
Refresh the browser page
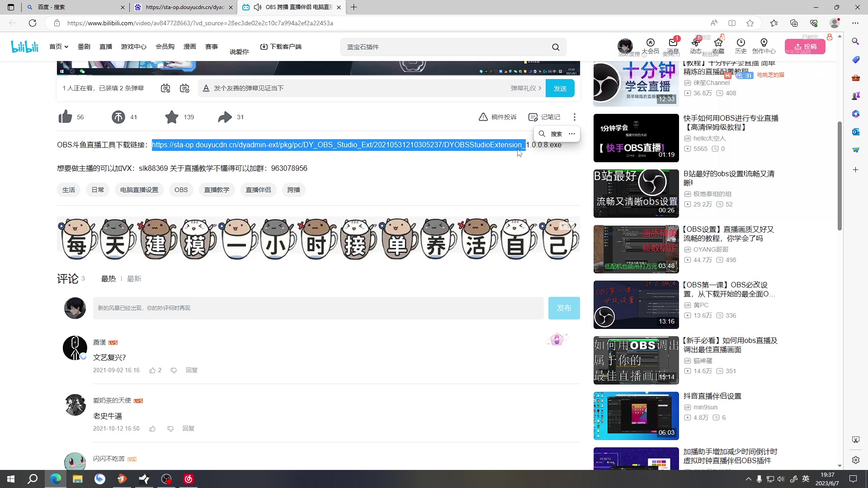pos(33,23)
